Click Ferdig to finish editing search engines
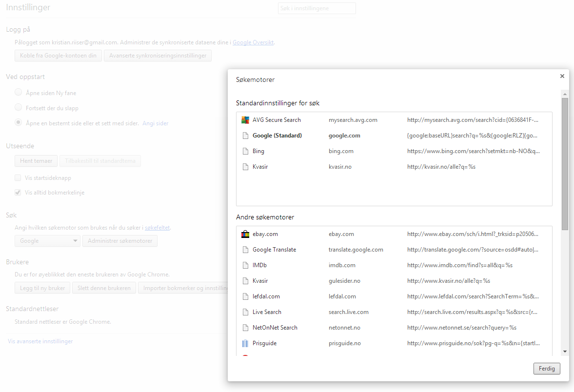The height and width of the screenshot is (392, 574). click(x=547, y=369)
